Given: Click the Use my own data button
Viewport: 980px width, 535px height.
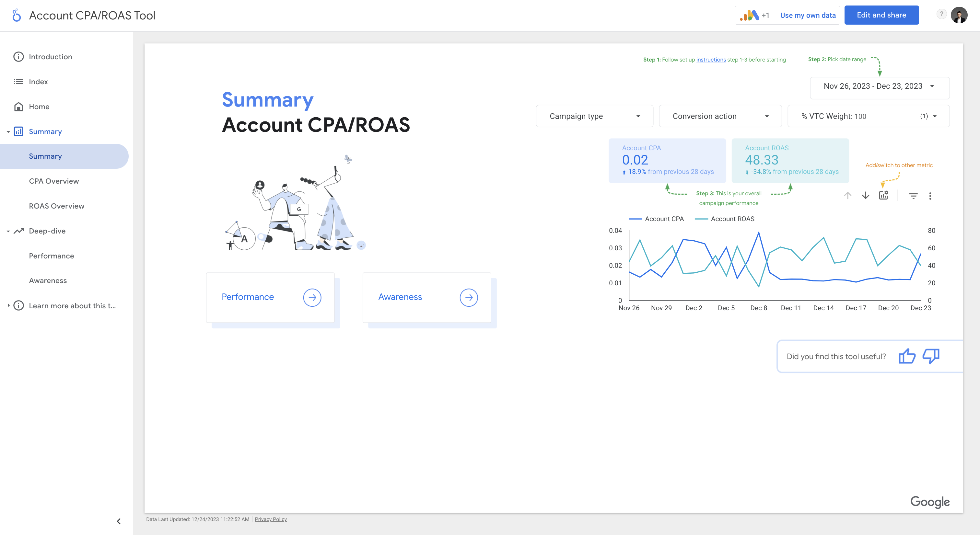Looking at the screenshot, I should pos(807,15).
